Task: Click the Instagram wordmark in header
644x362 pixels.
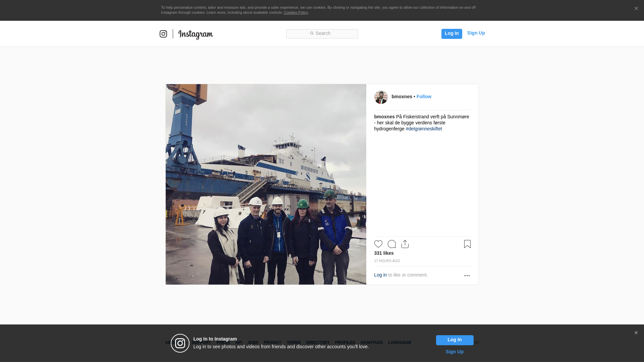Action: pyautogui.click(x=196, y=34)
